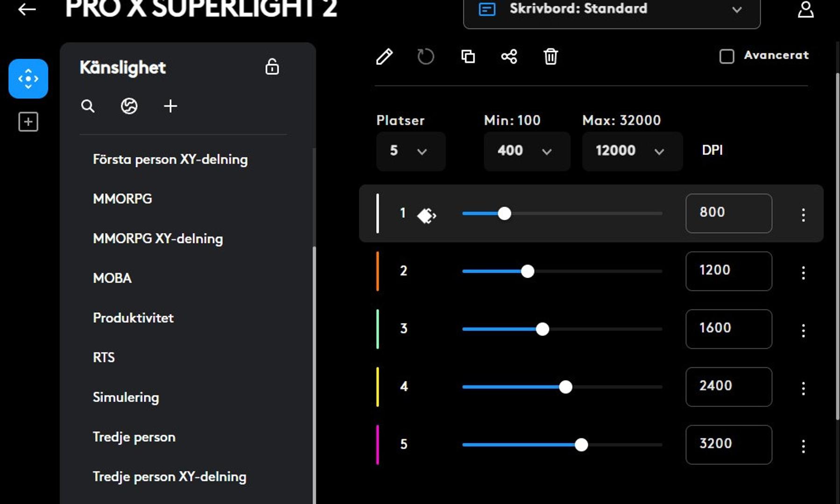The height and width of the screenshot is (504, 840).
Task: Open the Platser count dropdown
Action: coord(411,151)
